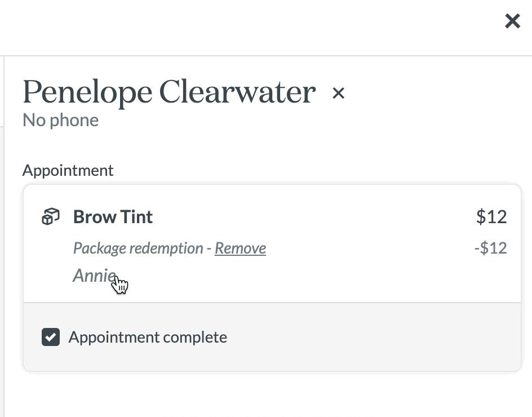Open Penelope Clearwater's client profile name
Screen dimensions: 532x417
[x=169, y=92]
